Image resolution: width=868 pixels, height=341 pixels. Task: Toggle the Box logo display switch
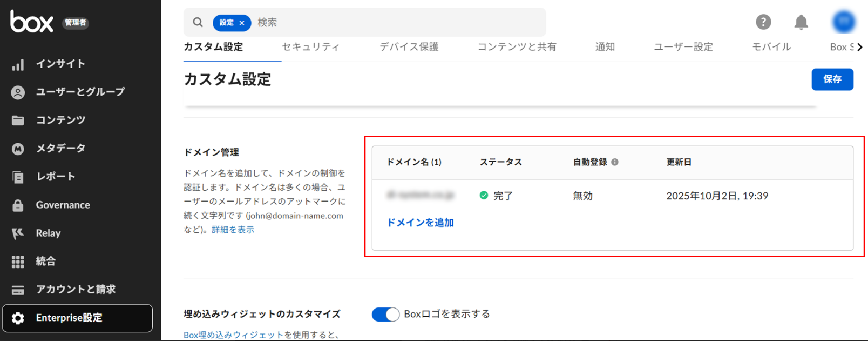385,315
